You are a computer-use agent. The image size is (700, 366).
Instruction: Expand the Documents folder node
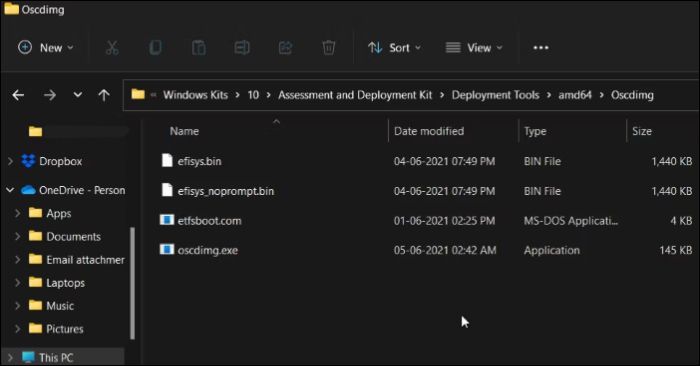click(x=17, y=236)
